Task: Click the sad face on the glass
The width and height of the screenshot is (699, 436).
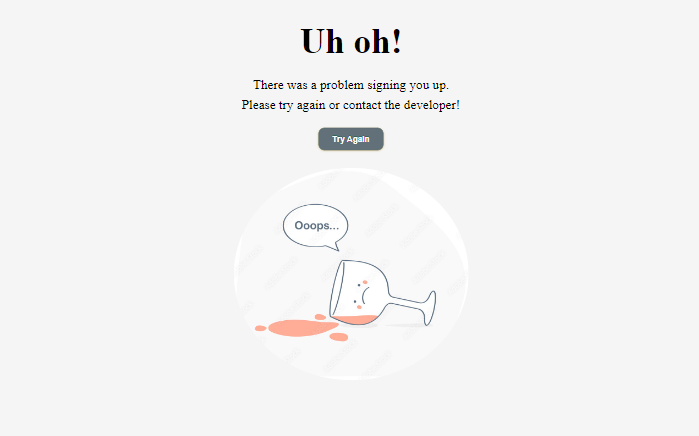Action: (x=362, y=294)
